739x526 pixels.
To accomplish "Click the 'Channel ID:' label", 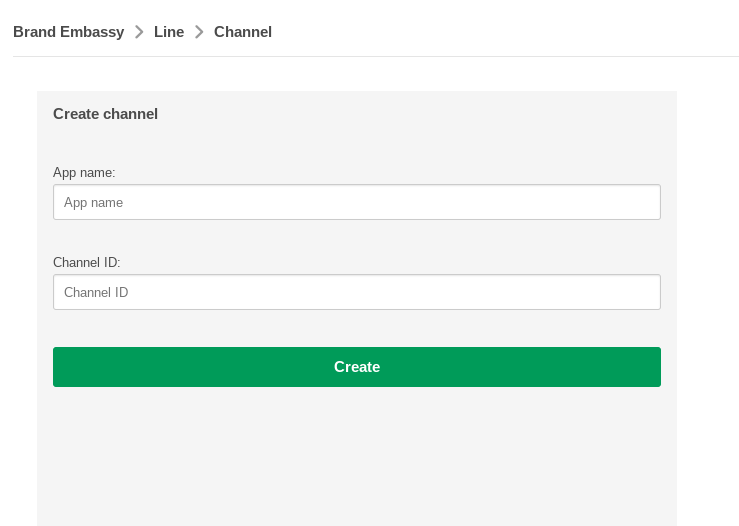I will pyautogui.click(x=87, y=263).
